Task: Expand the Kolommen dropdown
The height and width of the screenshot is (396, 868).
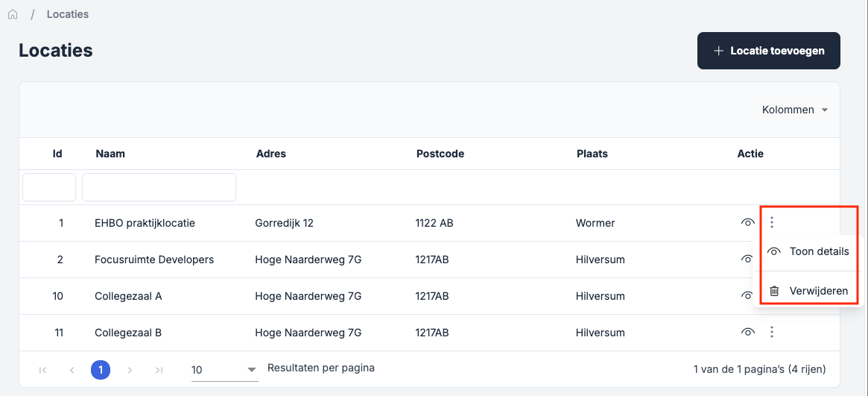Action: pos(795,110)
